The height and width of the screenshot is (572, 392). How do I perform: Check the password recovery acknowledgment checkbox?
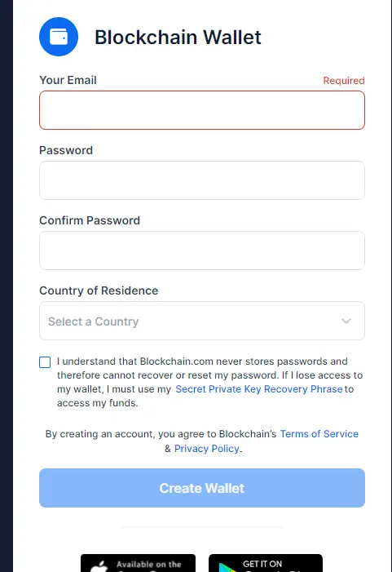pyautogui.click(x=45, y=362)
